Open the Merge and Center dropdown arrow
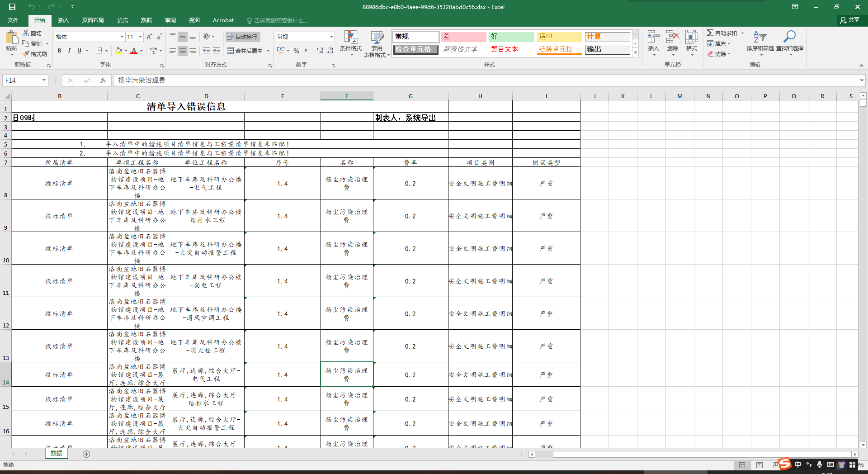This screenshot has height=474, width=868. (x=268, y=51)
